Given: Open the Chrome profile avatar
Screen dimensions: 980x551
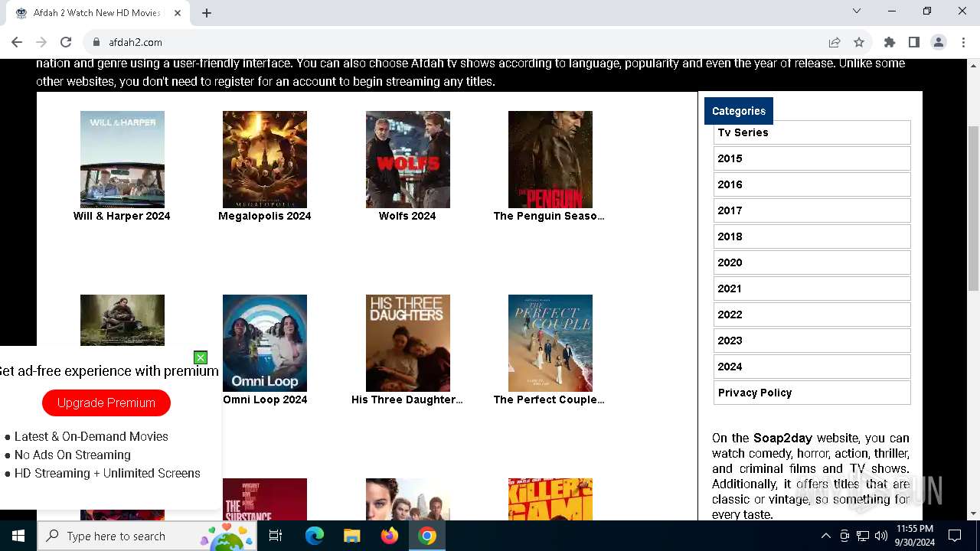Looking at the screenshot, I should (939, 42).
